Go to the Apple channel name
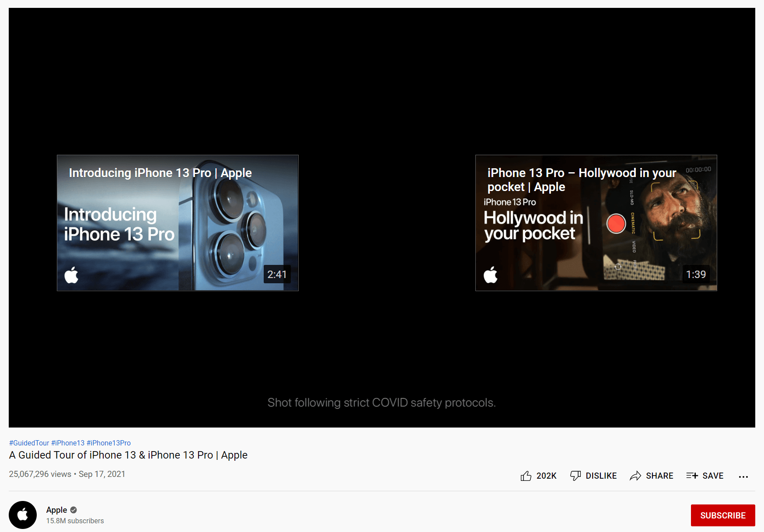Screen dimensions: 764x532 point(56,510)
